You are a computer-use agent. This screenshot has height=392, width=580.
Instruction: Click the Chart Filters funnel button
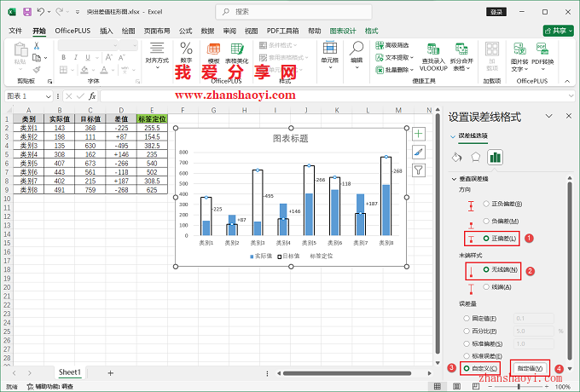[418, 170]
